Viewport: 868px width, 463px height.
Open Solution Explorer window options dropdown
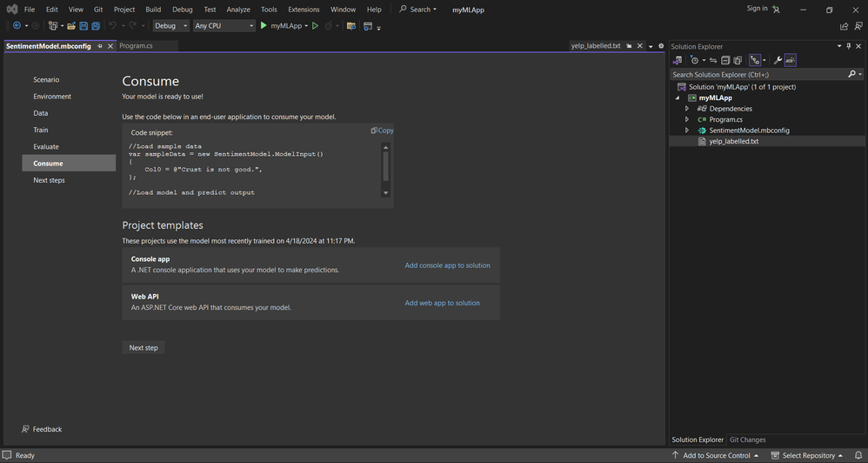(840, 46)
